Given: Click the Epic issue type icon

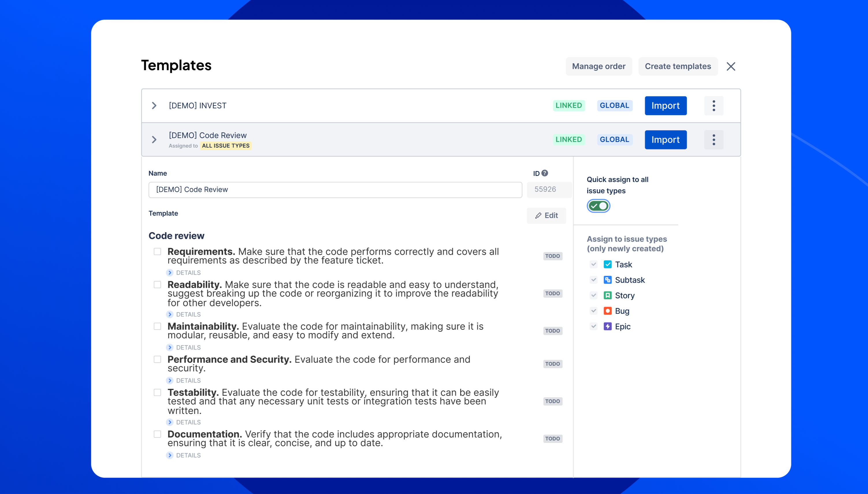Looking at the screenshot, I should pyautogui.click(x=607, y=326).
